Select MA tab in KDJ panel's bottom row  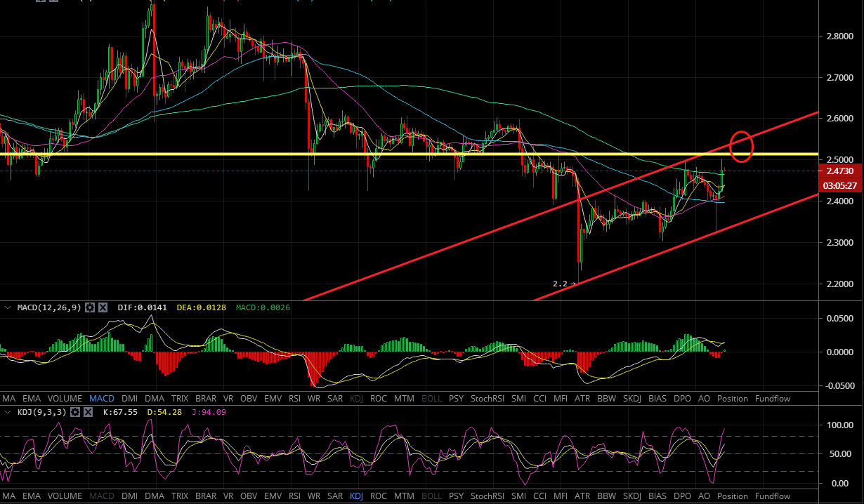pyautogui.click(x=9, y=496)
